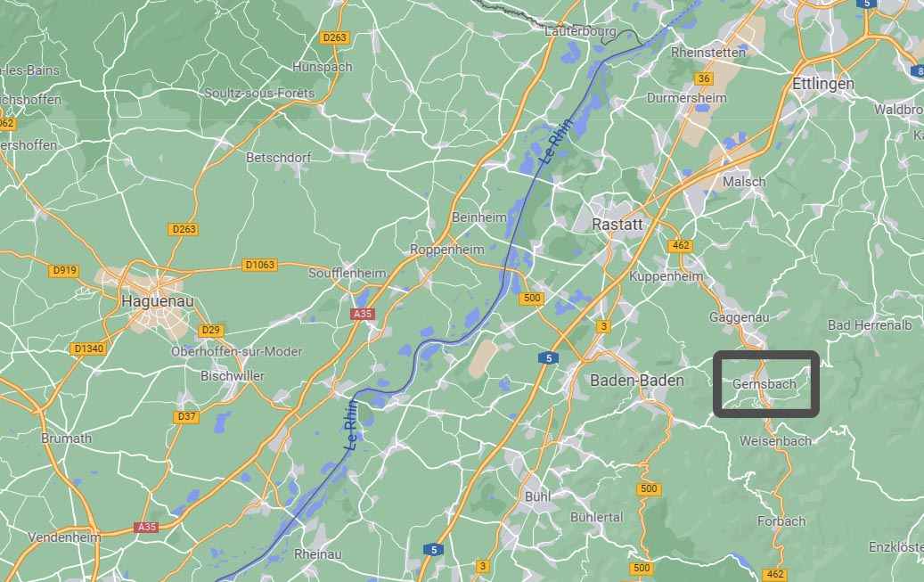The height and width of the screenshot is (582, 924).
Task: Click the Lauterbourg town label
Action: click(580, 31)
